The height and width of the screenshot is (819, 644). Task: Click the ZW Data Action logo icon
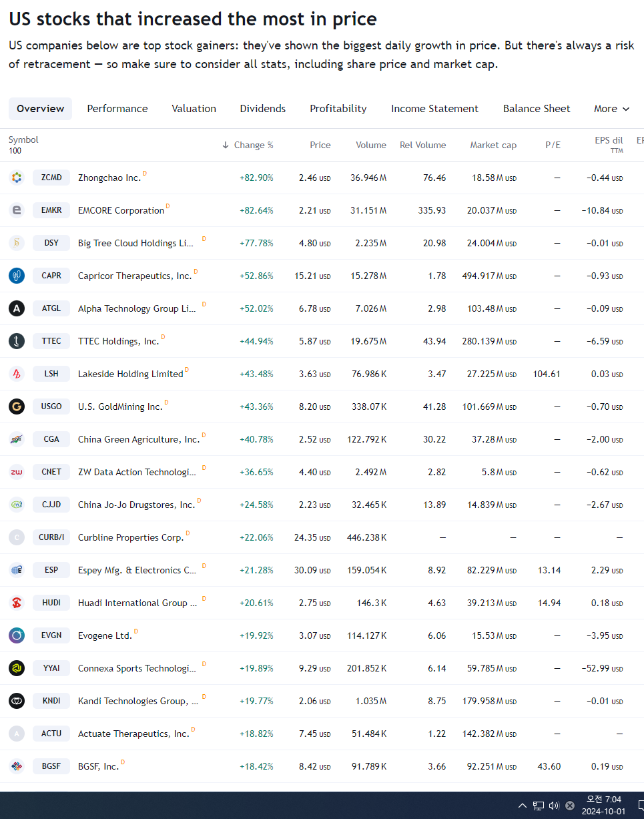click(17, 472)
